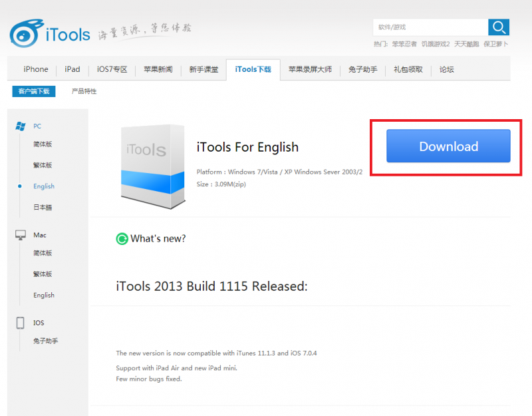This screenshot has height=416, width=532.
Task: Open the 产品特性 sub-tab
Action: point(84,91)
